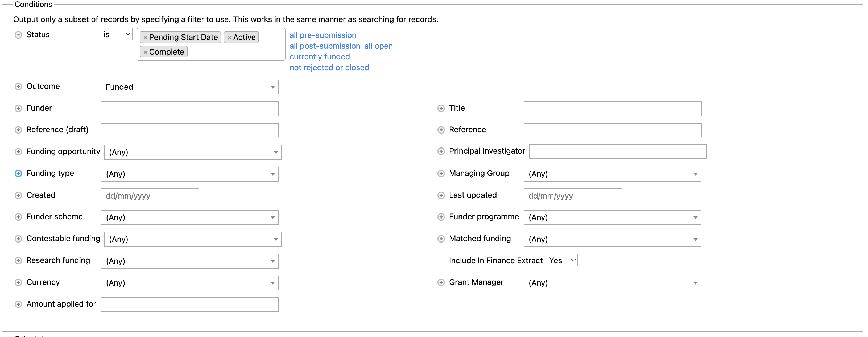Click the plus icon beside Grant Manager
The width and height of the screenshot is (868, 337).
[x=441, y=282]
